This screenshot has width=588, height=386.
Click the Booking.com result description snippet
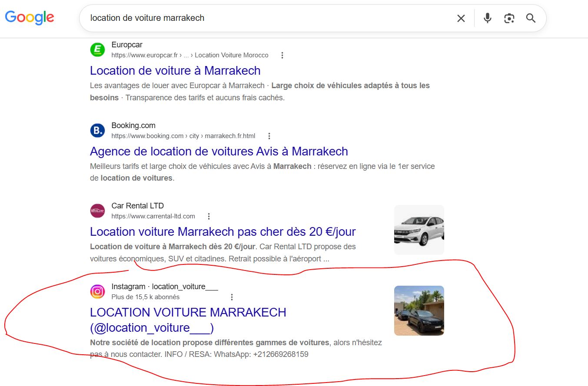click(262, 172)
